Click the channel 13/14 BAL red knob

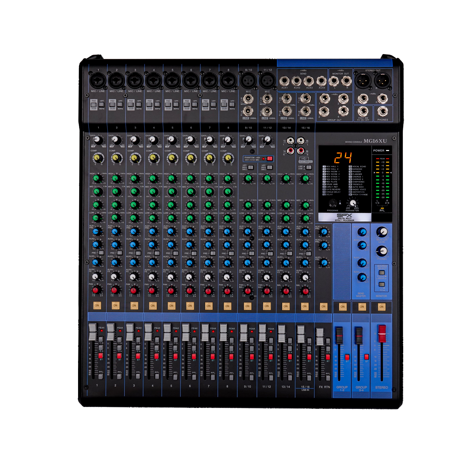point(286,291)
